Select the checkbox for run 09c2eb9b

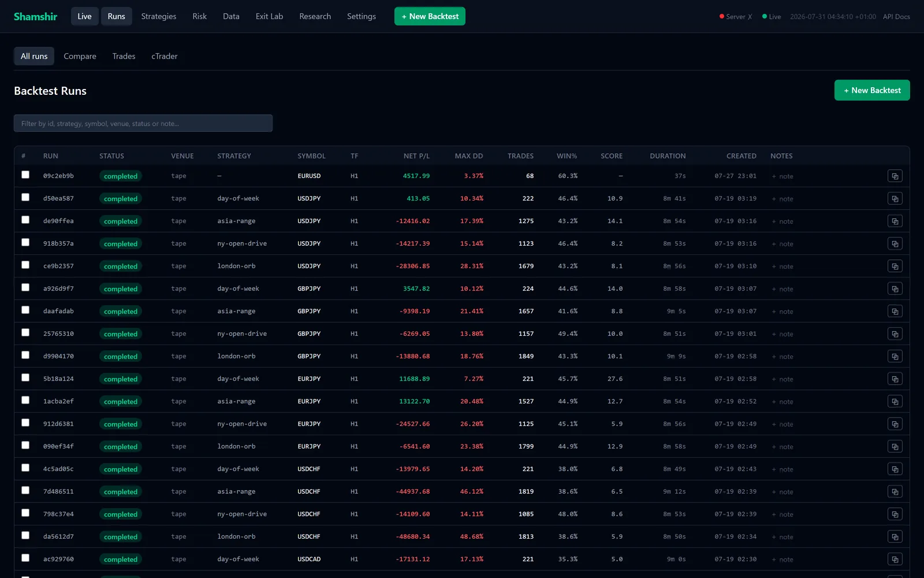(25, 175)
